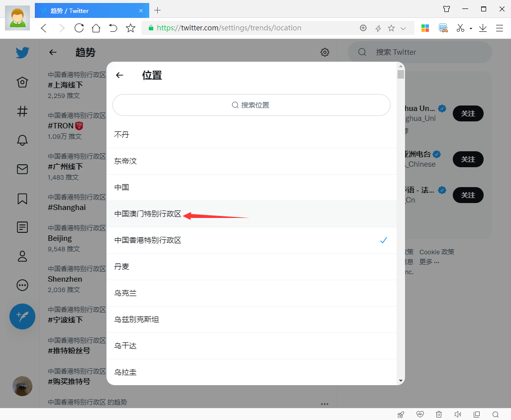Image resolution: width=511 pixels, height=420 pixels.
Task: Open the Explore hashtag icon
Action: 22,111
